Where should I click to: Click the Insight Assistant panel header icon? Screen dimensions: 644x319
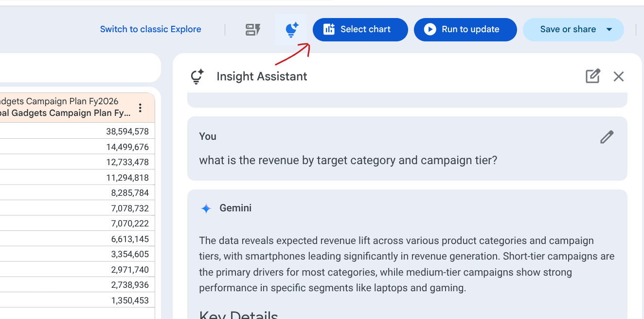(x=197, y=76)
